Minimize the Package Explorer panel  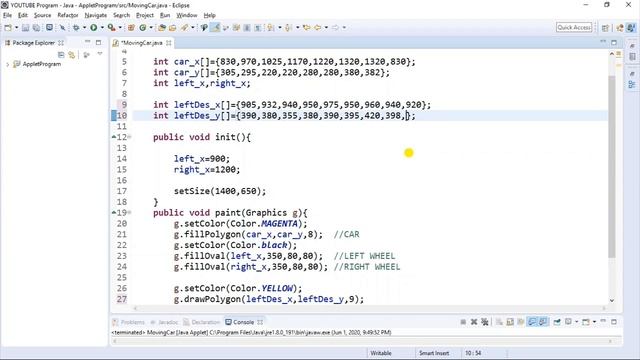[x=87, y=42]
